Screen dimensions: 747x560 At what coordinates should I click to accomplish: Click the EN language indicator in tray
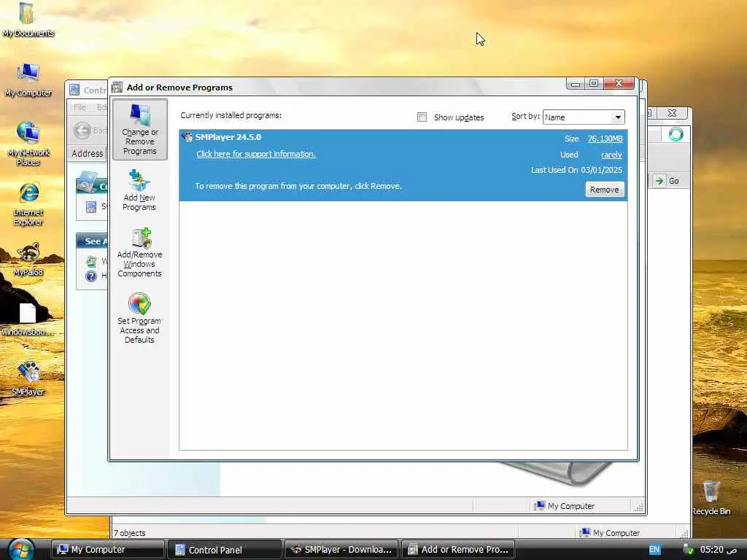(x=654, y=550)
